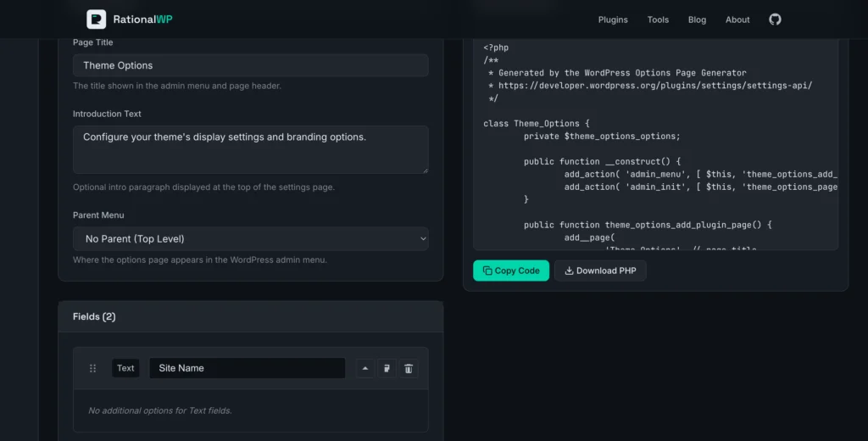The width and height of the screenshot is (868, 441).
Task: Focus the Page Title input
Action: point(251,65)
